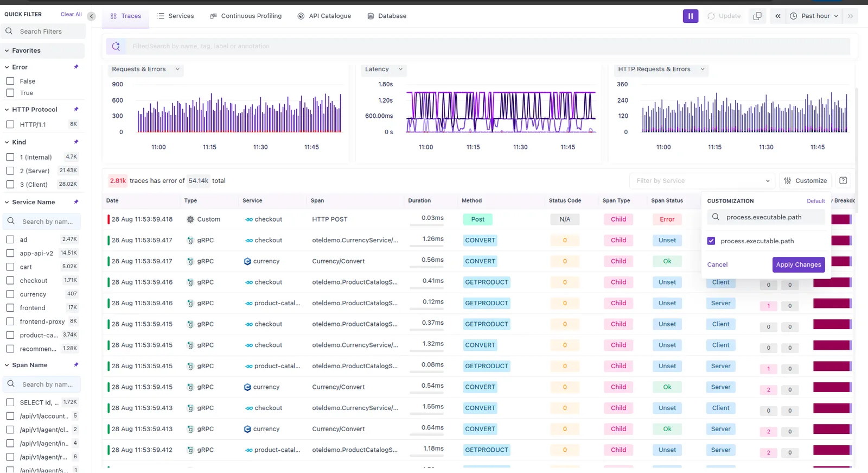Screen dimensions: 868x473
Task: Collapse the Span Name filter section
Action: [x=7, y=365]
